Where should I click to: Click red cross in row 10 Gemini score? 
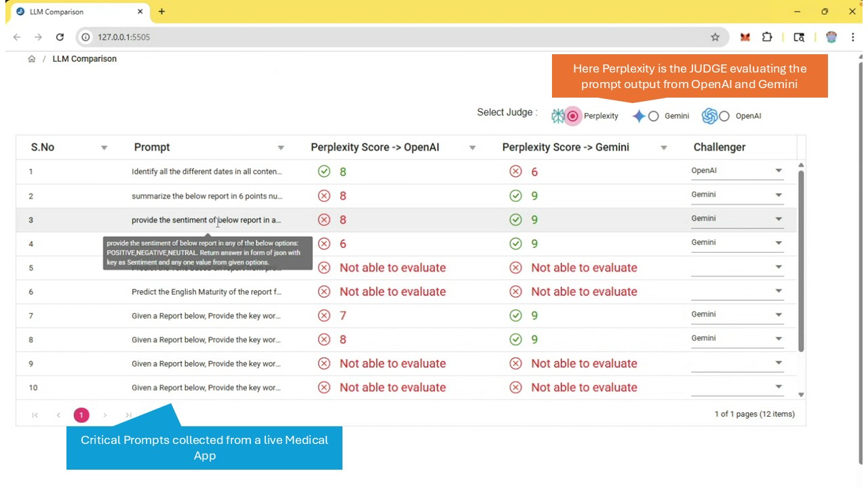click(x=515, y=387)
